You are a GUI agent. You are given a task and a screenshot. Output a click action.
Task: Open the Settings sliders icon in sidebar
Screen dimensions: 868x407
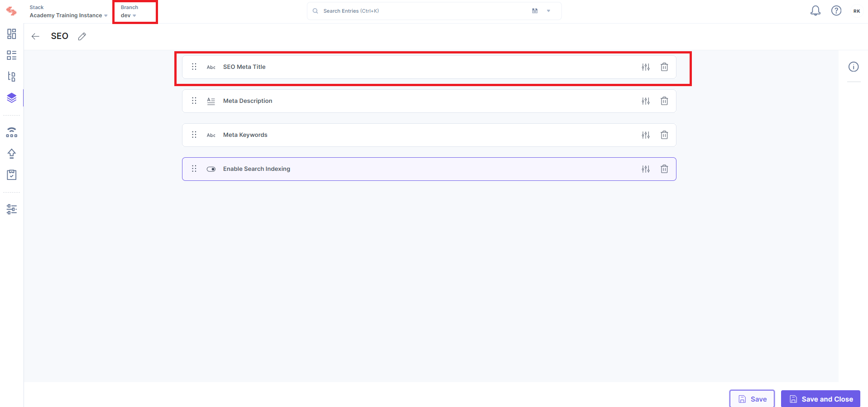[x=12, y=209]
